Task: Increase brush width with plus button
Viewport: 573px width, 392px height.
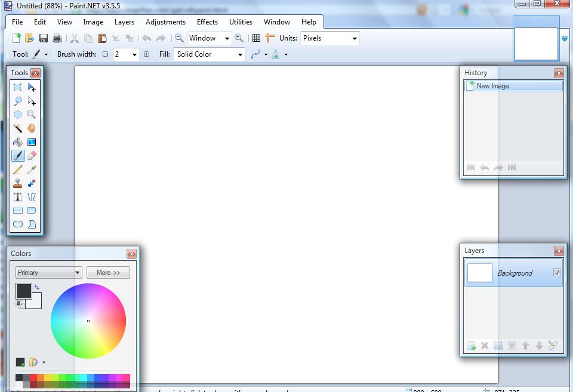Action: coord(147,54)
